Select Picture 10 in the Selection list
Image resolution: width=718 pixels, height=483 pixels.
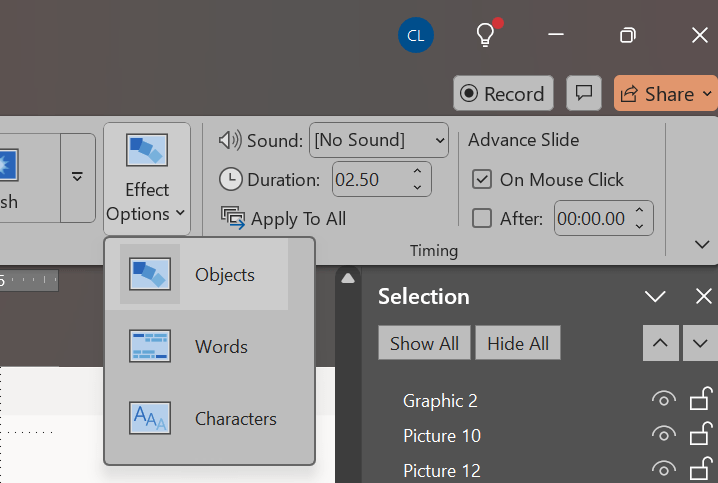[x=442, y=435]
